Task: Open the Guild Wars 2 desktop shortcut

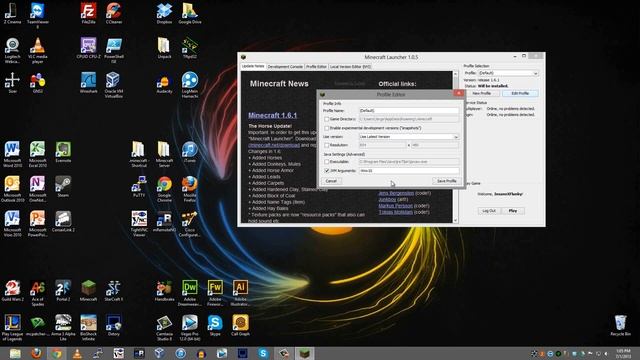Action: [x=12, y=291]
